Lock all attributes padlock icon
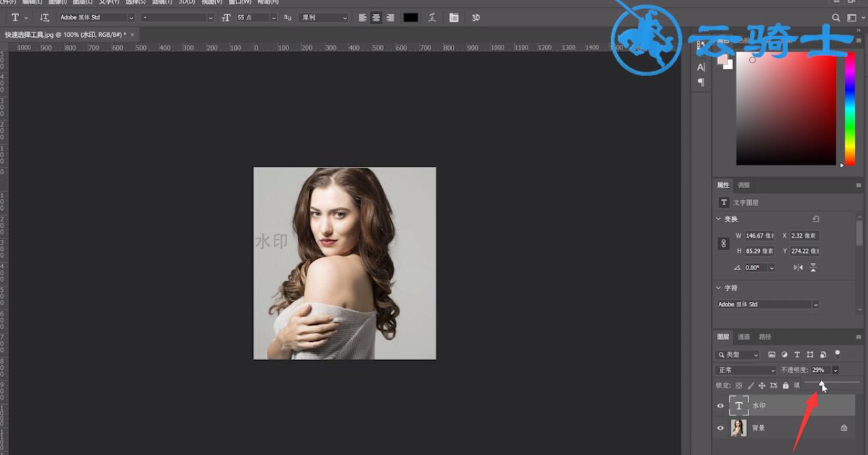Screen dimensions: 868x455 click(x=785, y=386)
